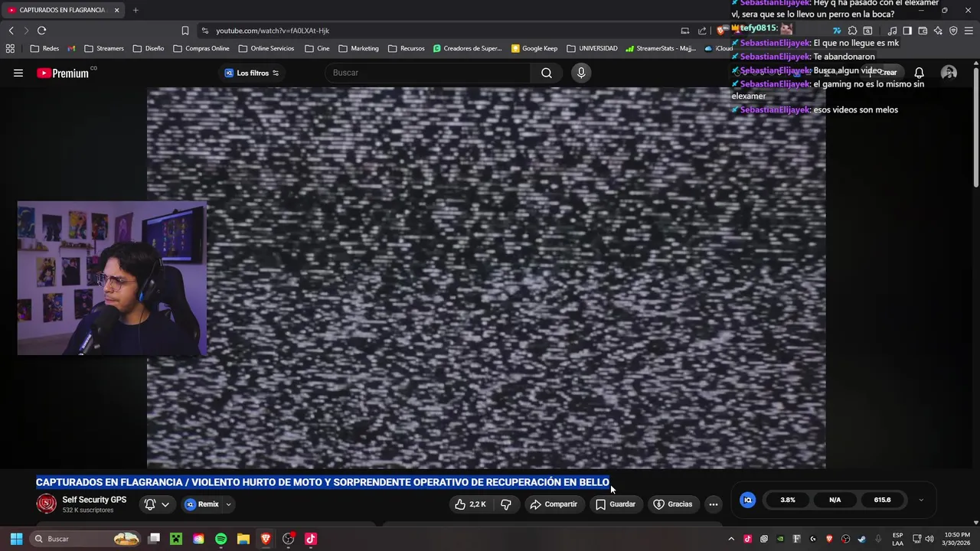
Task: Open the Marketing bookmark folder
Action: pyautogui.click(x=358, y=48)
